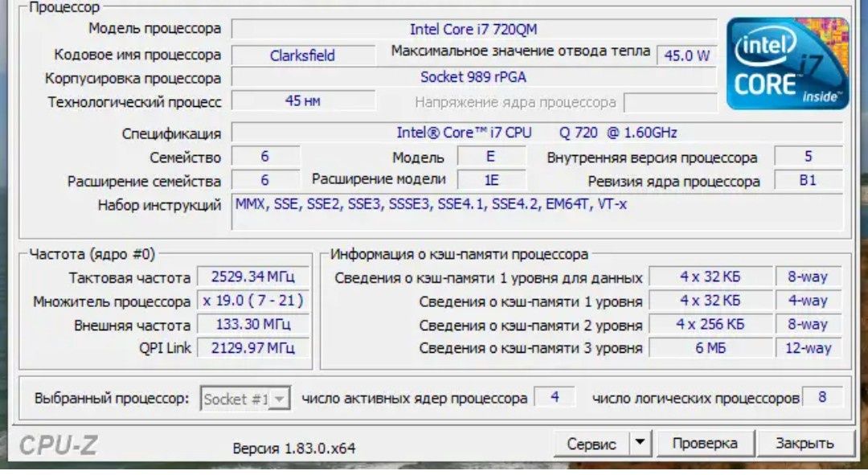This screenshot has width=868, height=475.
Task: Click the Семейство value 6
Action: point(265,157)
